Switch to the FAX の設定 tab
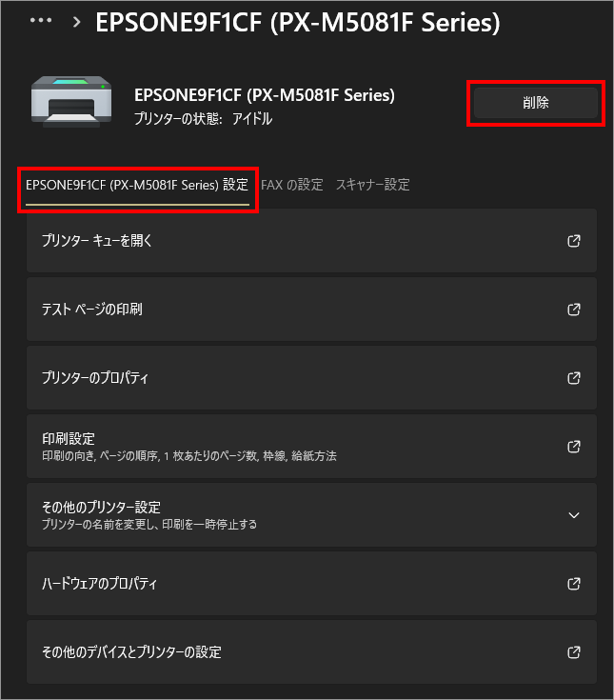This screenshot has width=614, height=700. coord(292,185)
